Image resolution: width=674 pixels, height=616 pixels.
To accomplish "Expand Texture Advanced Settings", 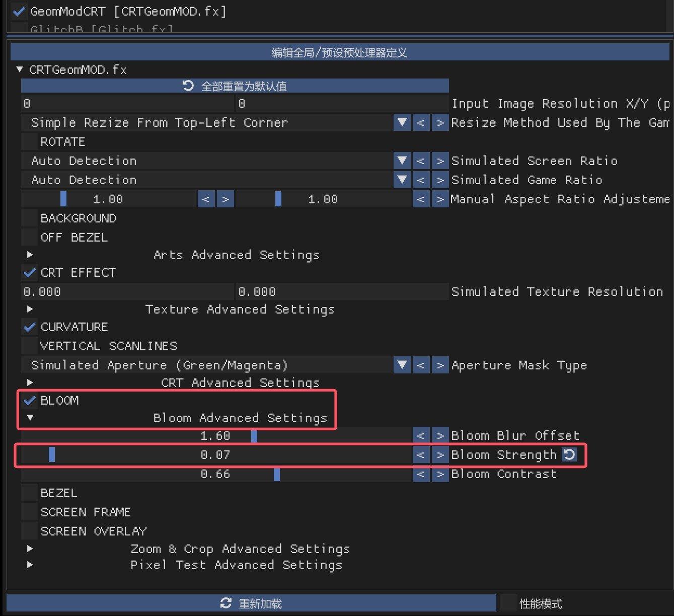I will click(30, 310).
